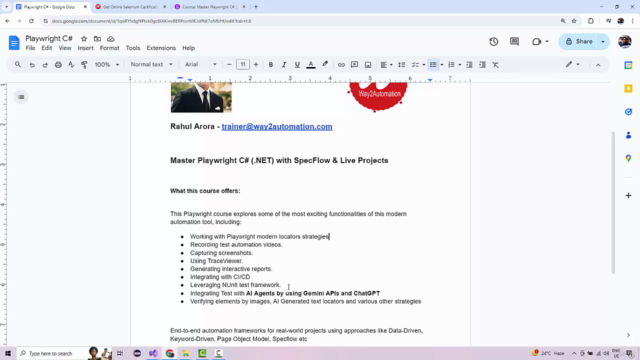Viewport: 640px width, 360px height.
Task: Clear formatting
Action: (496, 64)
